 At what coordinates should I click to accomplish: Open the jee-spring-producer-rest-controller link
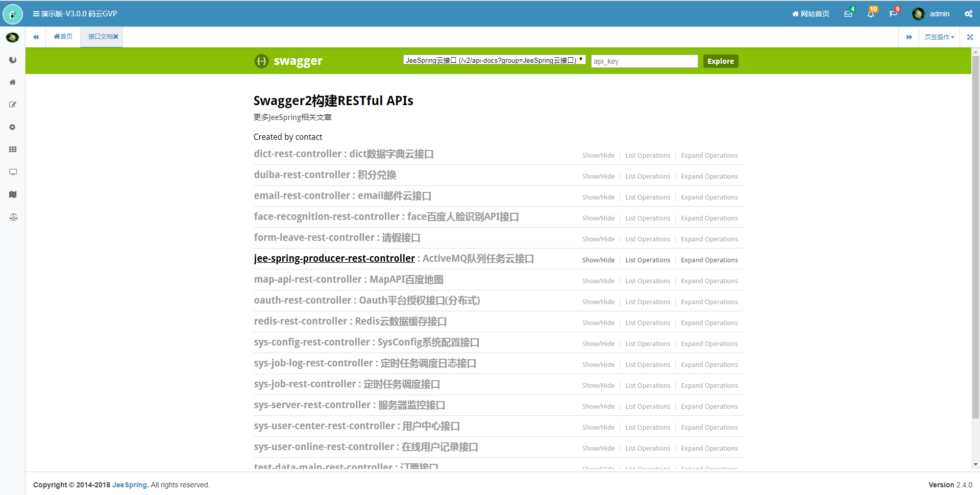[334, 259]
